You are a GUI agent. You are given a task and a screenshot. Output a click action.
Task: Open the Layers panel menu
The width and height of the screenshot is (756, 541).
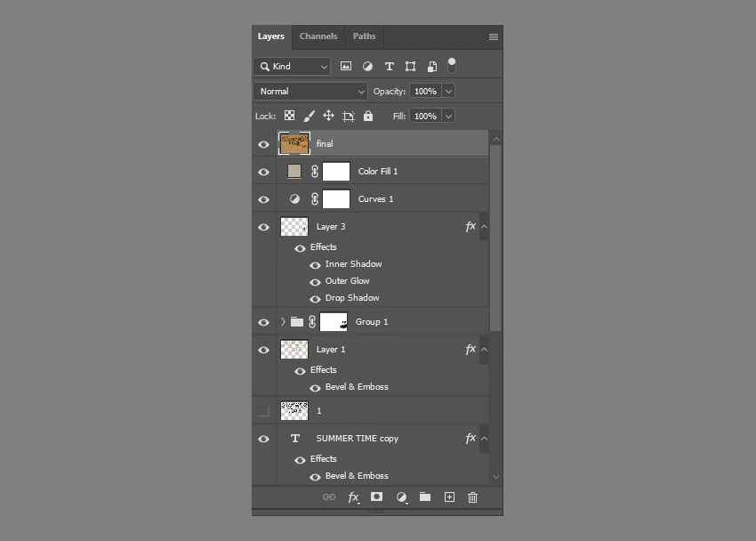point(493,36)
